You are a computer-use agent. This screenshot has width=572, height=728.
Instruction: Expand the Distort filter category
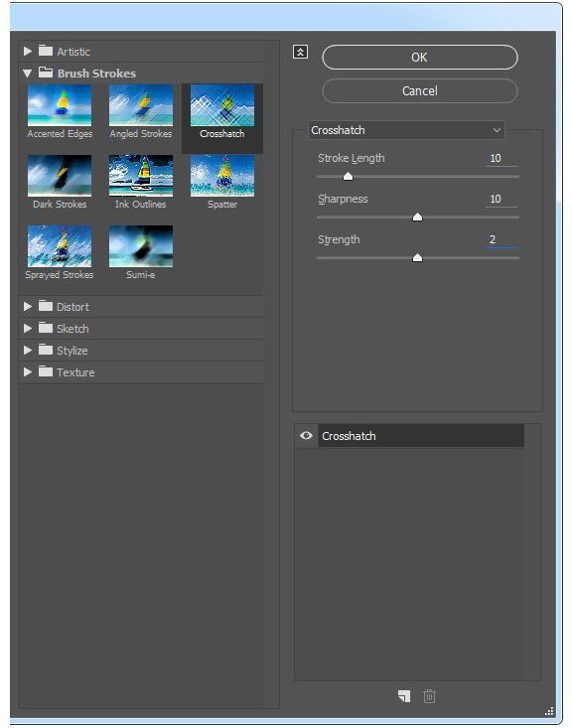tap(28, 307)
